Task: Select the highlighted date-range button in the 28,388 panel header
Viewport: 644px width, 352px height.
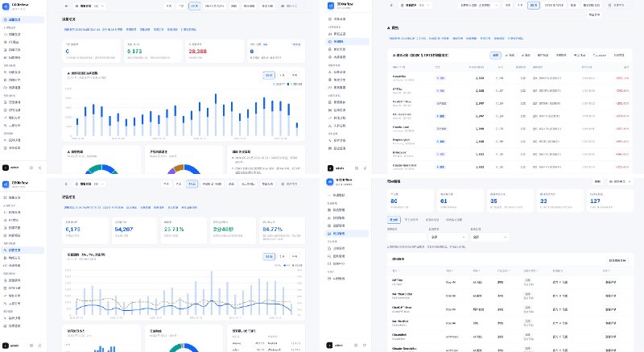Action: pyautogui.click(x=194, y=6)
